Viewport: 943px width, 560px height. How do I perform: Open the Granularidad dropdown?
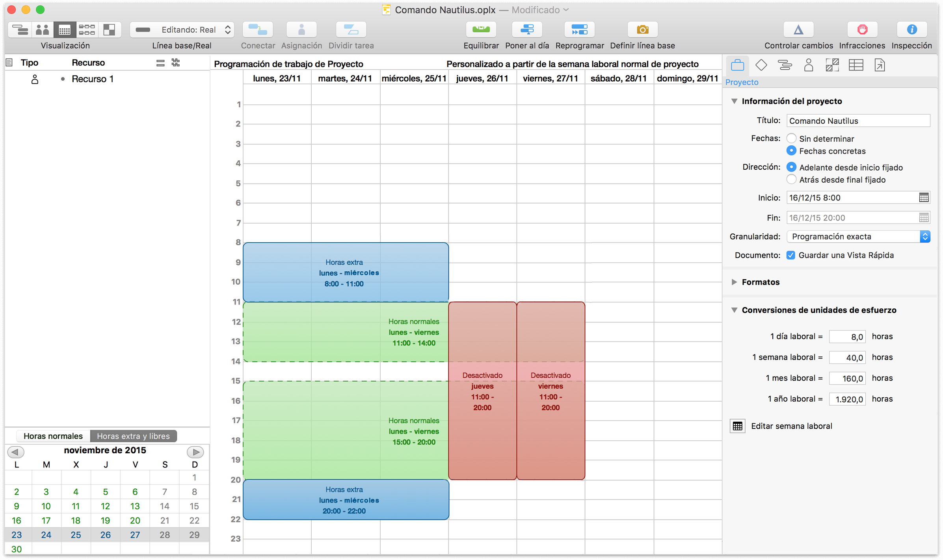(x=858, y=236)
